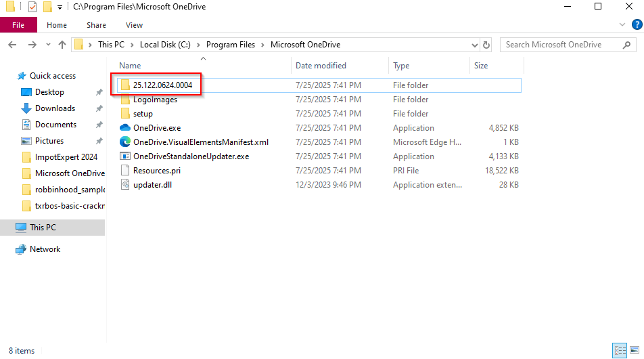The height and width of the screenshot is (359, 644).
Task: Click the Back navigation arrow
Action: [12, 45]
